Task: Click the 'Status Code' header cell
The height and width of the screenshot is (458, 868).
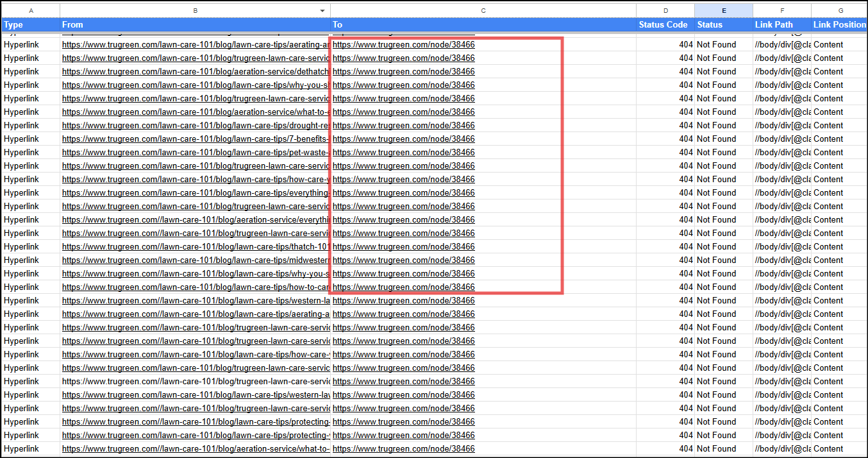Action: click(x=664, y=24)
